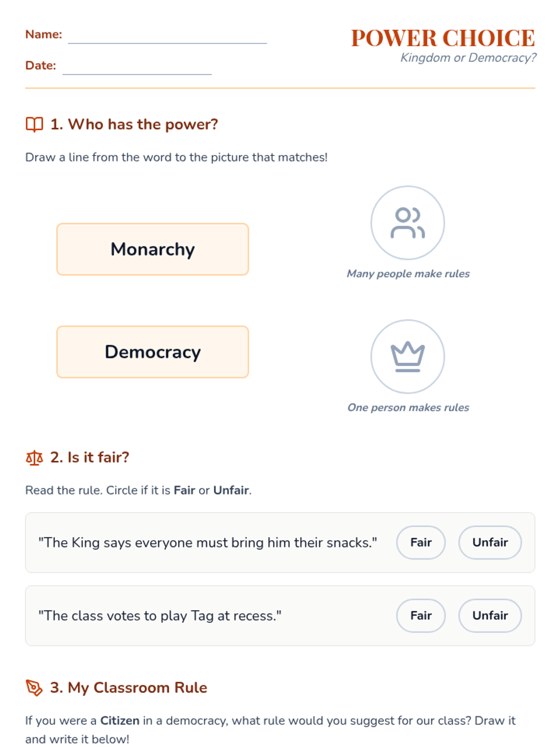
Task: Click the open book icon beside section 1
Action: pyautogui.click(x=34, y=125)
